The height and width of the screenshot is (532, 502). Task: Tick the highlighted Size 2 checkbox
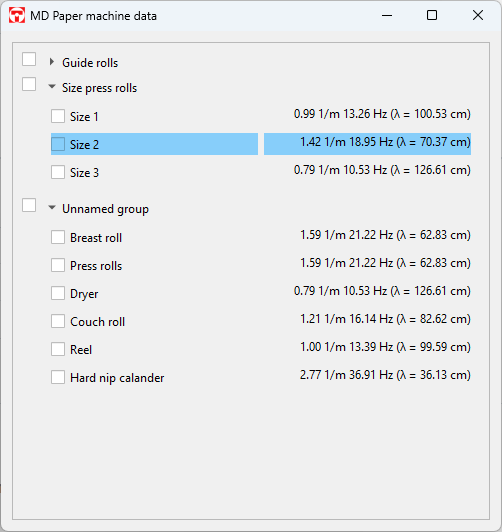pyautogui.click(x=58, y=144)
